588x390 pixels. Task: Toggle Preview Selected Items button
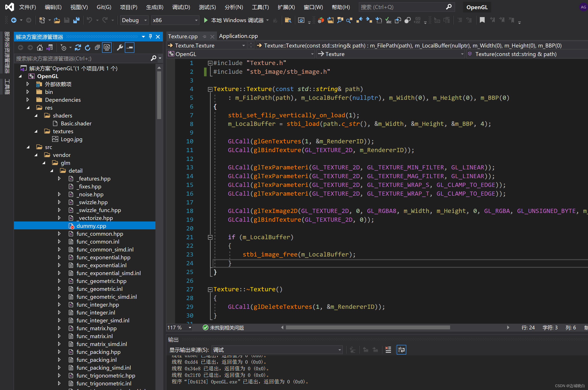pyautogui.click(x=130, y=47)
